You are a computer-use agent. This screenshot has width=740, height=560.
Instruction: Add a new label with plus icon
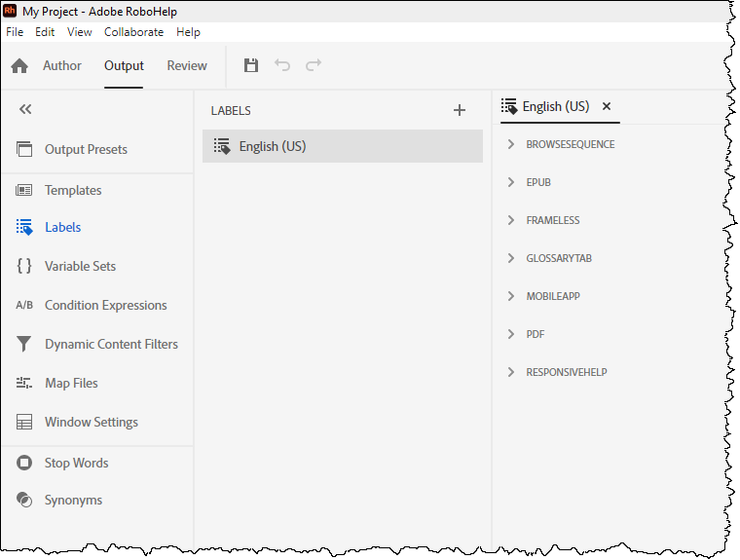point(460,111)
